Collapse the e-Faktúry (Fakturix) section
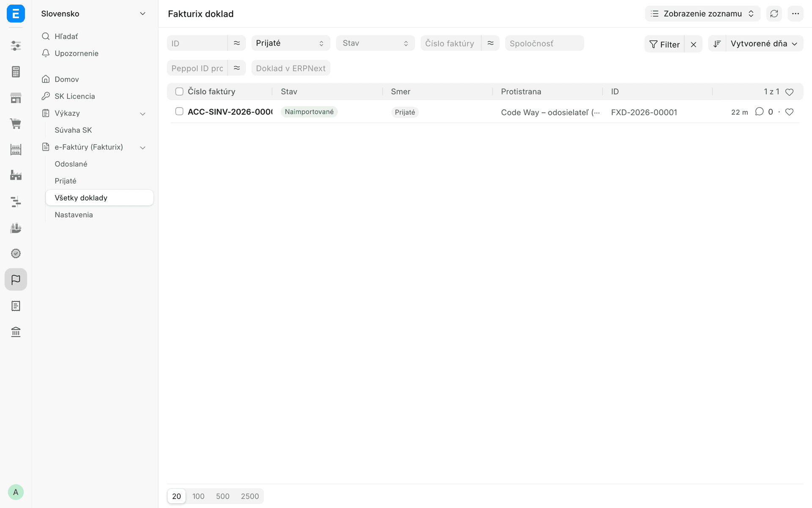The width and height of the screenshot is (812, 508). point(143,147)
